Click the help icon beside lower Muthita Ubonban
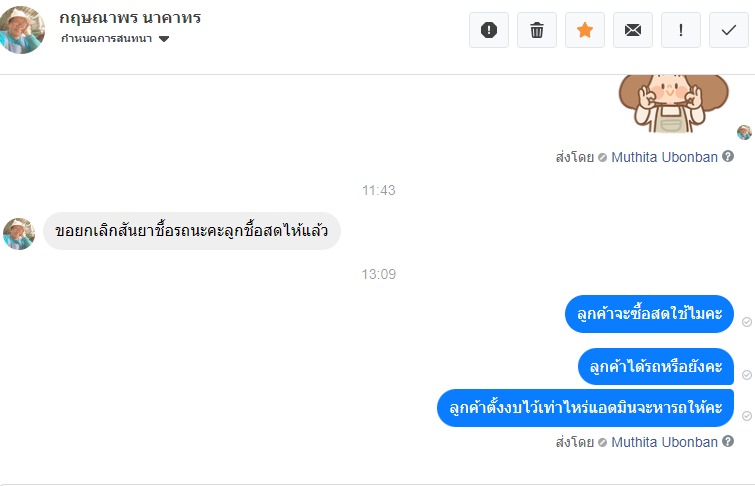755x486 pixels. pos(728,442)
